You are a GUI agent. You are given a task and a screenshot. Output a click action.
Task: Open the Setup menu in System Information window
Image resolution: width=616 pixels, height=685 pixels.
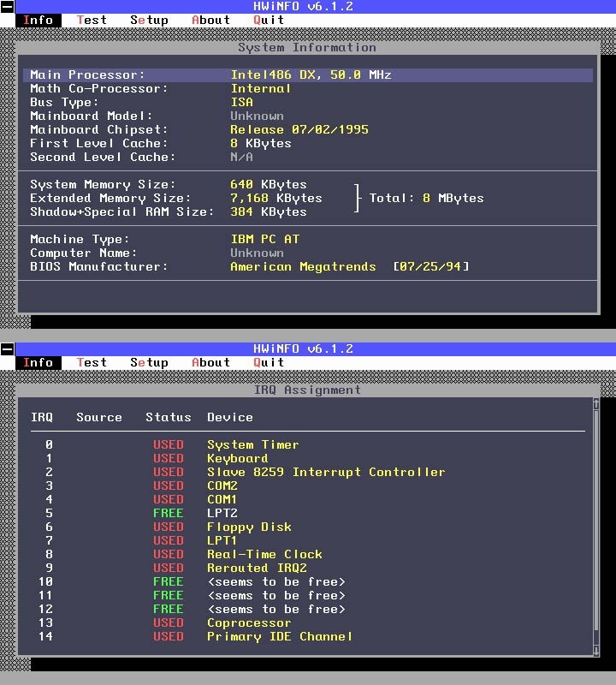tap(149, 20)
